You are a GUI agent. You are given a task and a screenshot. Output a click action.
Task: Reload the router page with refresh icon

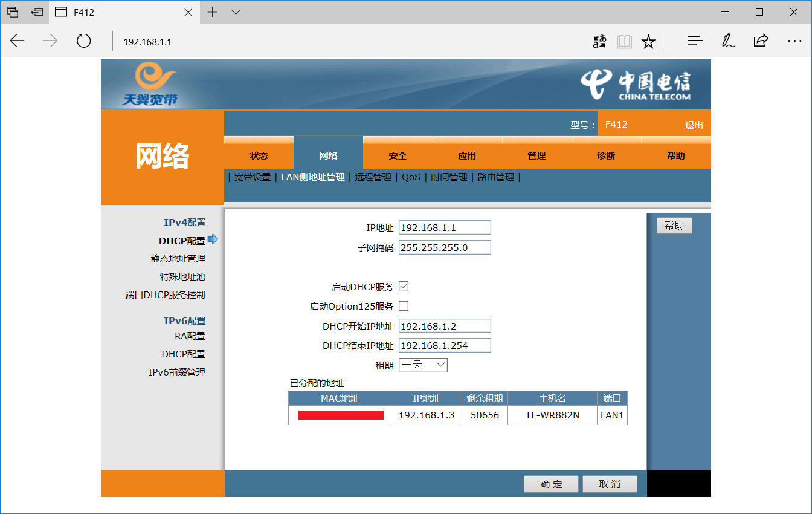83,41
